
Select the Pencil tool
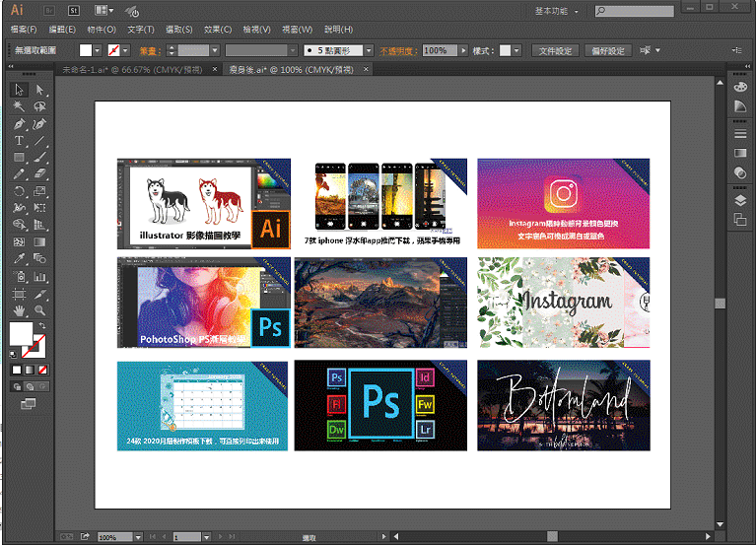pyautogui.click(x=19, y=174)
